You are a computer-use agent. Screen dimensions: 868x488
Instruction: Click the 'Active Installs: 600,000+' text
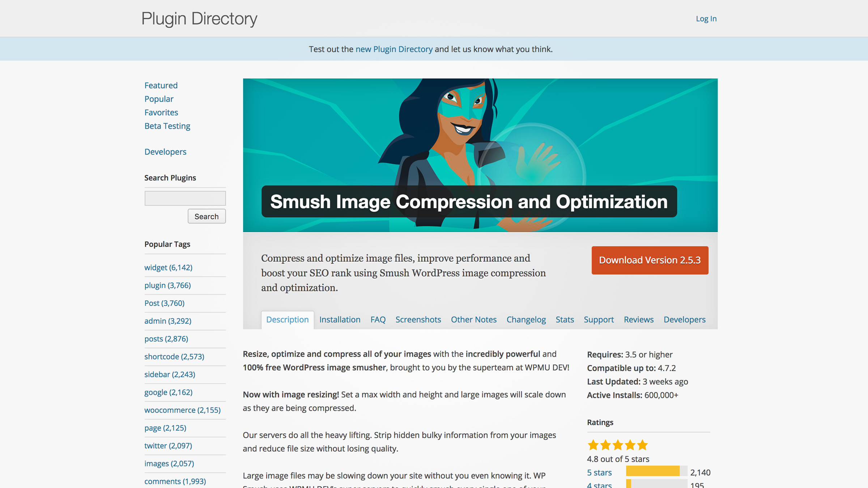pyautogui.click(x=633, y=395)
